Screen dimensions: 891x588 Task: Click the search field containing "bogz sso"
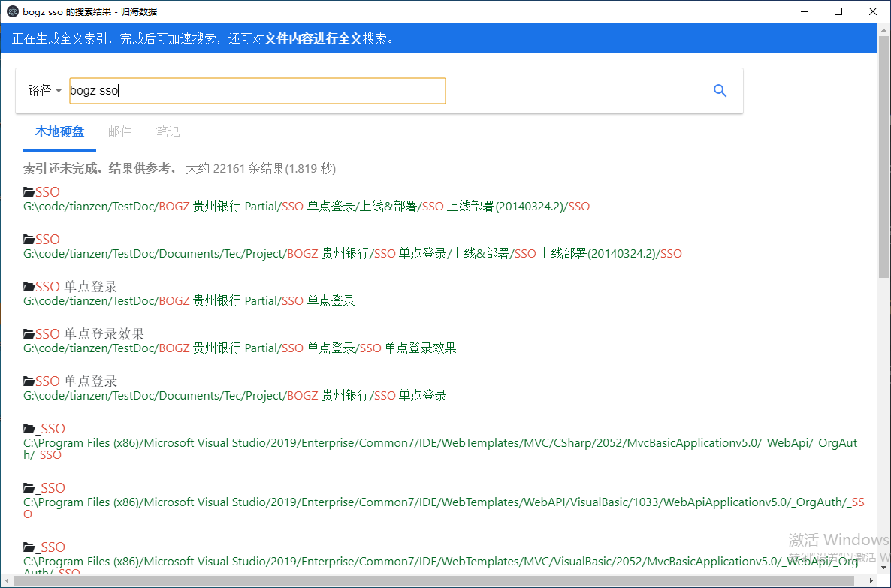coord(257,91)
